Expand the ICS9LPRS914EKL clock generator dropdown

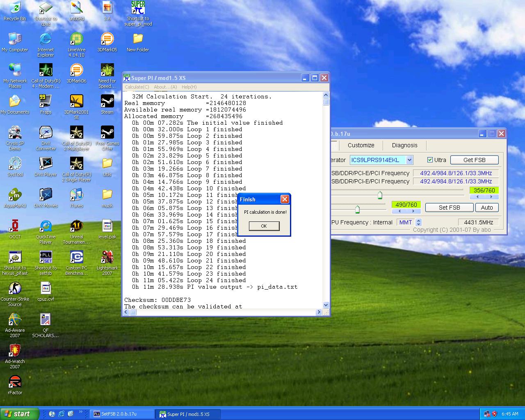click(x=409, y=160)
